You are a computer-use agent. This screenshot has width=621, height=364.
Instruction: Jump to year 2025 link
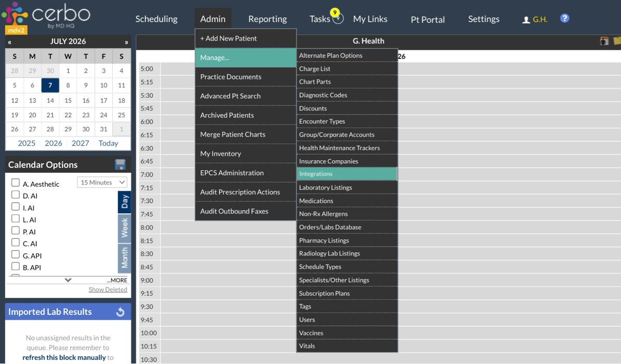pyautogui.click(x=26, y=143)
